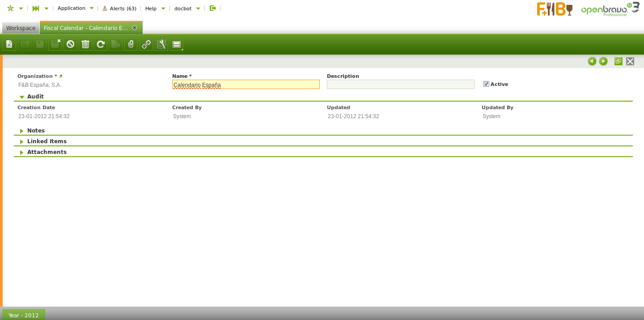This screenshot has height=320, width=644.
Task: Refresh the record with the reload icon
Action: pos(101,44)
